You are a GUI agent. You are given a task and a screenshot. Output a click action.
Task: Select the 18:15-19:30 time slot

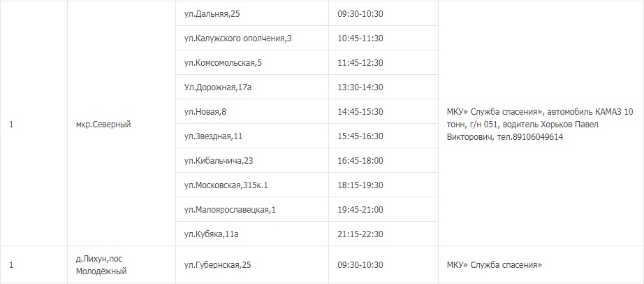click(360, 185)
